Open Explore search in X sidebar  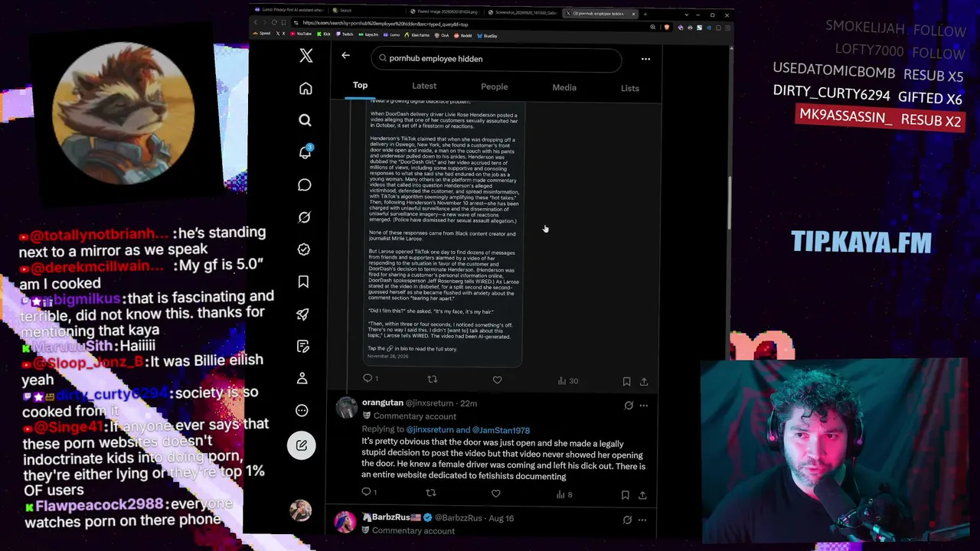[x=305, y=120]
